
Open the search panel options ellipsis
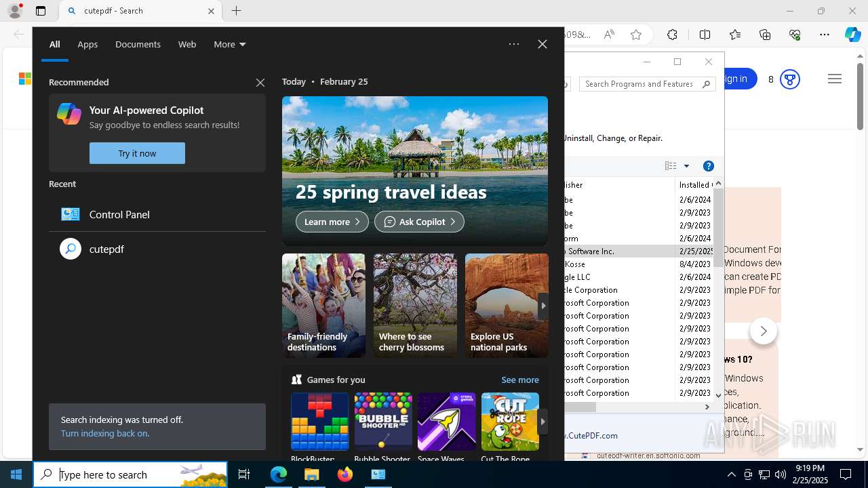(x=514, y=44)
